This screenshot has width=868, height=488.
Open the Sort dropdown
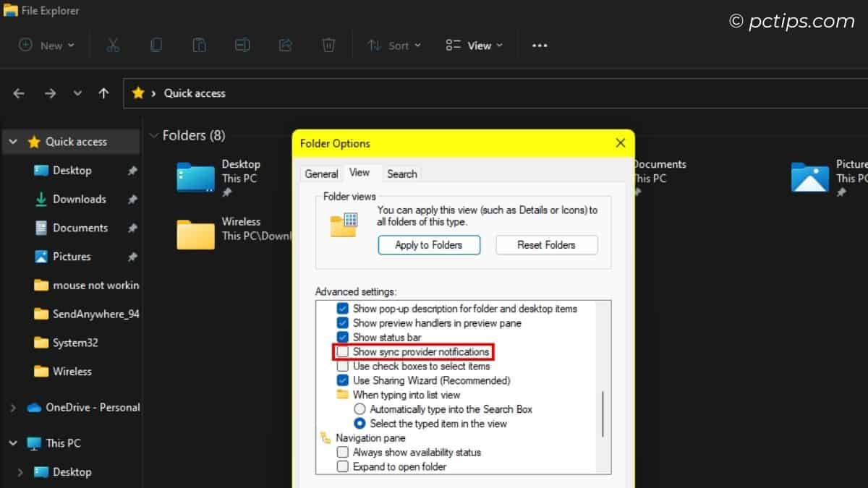395,45
